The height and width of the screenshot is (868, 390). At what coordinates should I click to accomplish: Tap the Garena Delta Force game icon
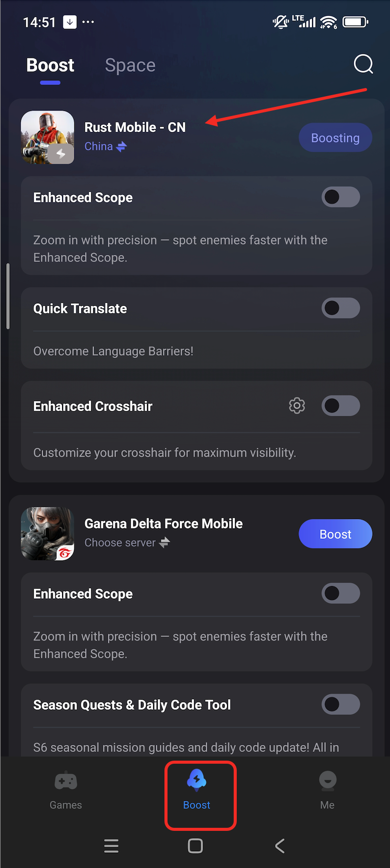(47, 534)
